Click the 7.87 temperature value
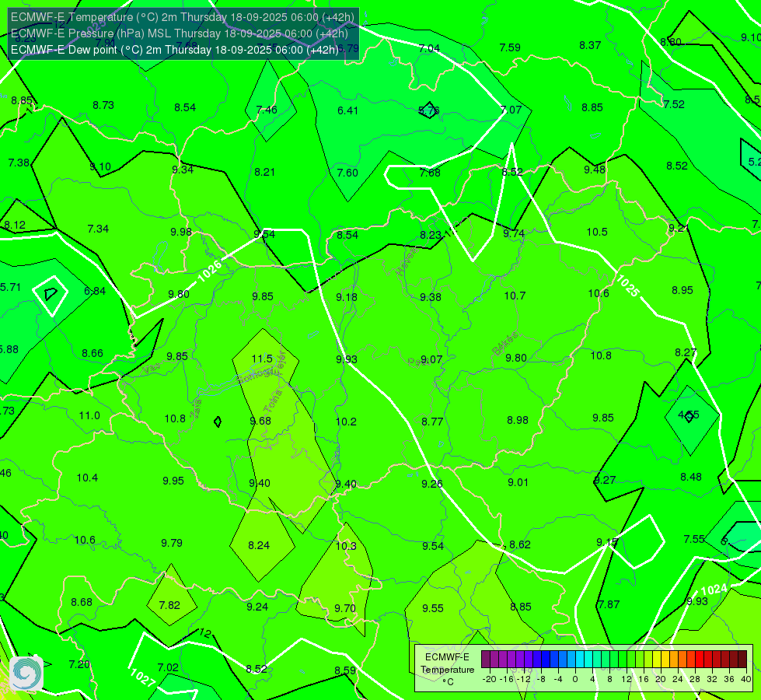This screenshot has height=700, width=761. [609, 604]
